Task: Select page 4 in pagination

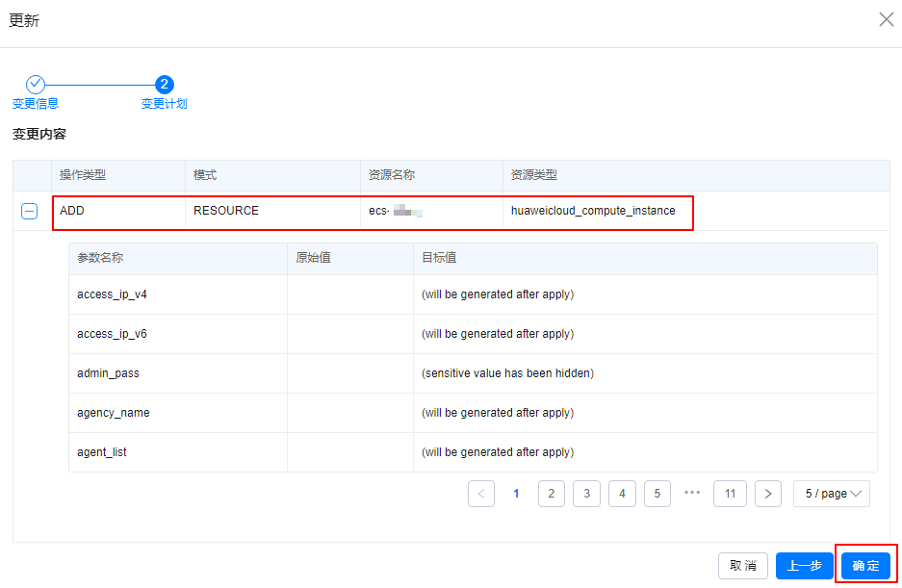Action: [622, 494]
